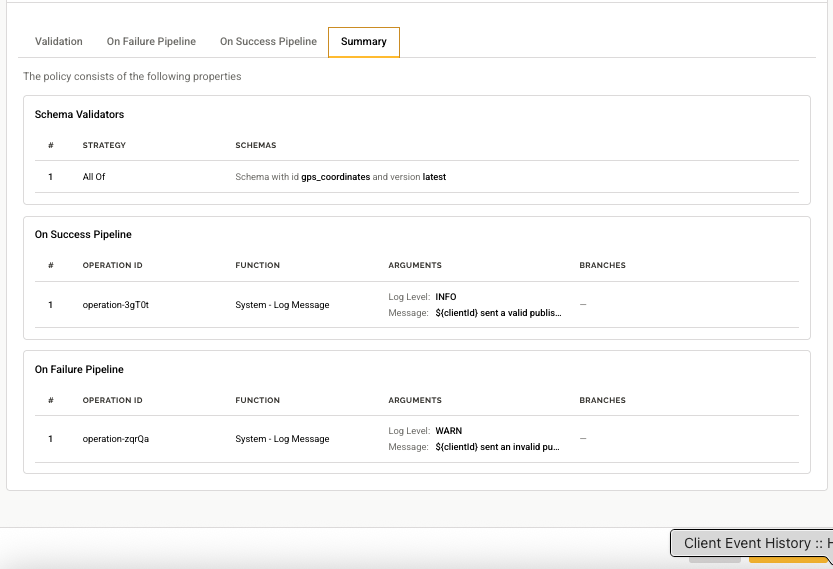Click the latest schema version text
This screenshot has width=833, height=569.
pyautogui.click(x=434, y=177)
